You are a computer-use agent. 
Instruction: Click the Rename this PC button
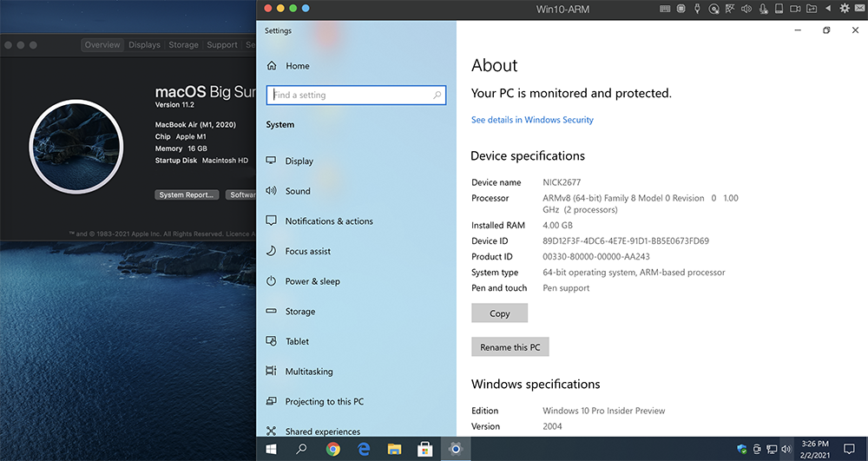click(x=510, y=347)
